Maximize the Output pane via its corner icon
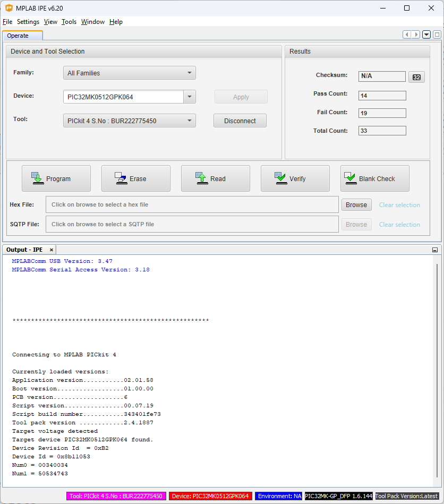This screenshot has height=504, width=444. (x=434, y=250)
